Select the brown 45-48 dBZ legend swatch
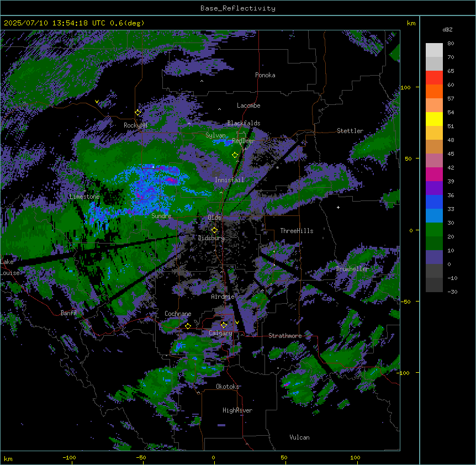The height and width of the screenshot is (465, 476). click(x=434, y=146)
